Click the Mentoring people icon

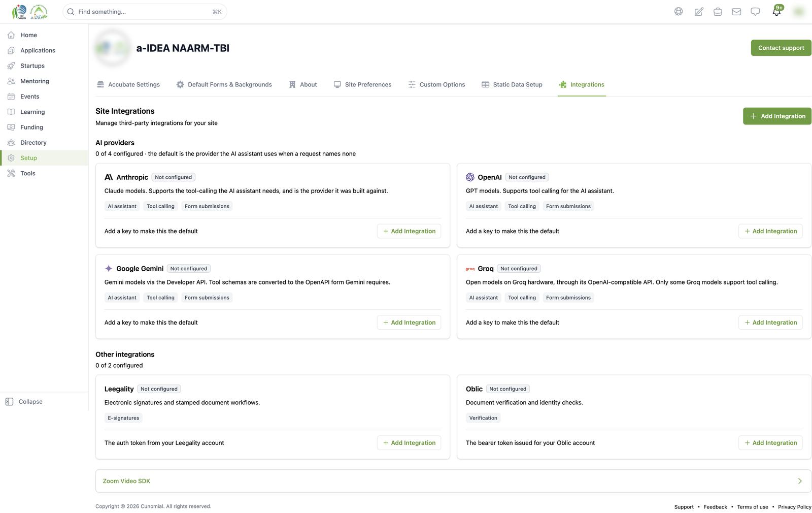pyautogui.click(x=11, y=81)
